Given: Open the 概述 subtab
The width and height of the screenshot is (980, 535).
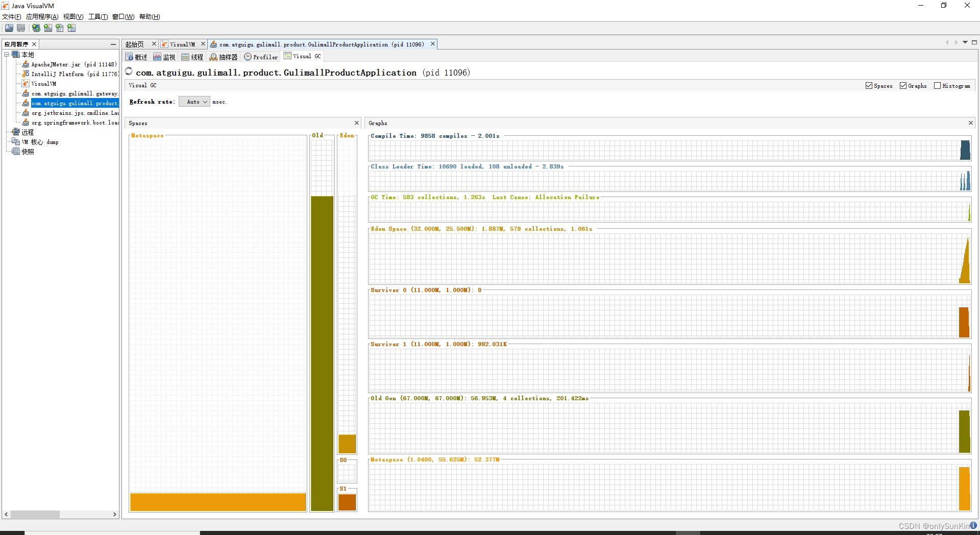Looking at the screenshot, I should [x=137, y=57].
